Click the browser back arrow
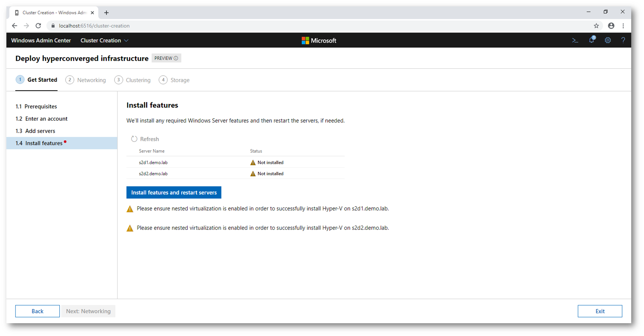The height and width of the screenshot is (336, 644). 15,26
